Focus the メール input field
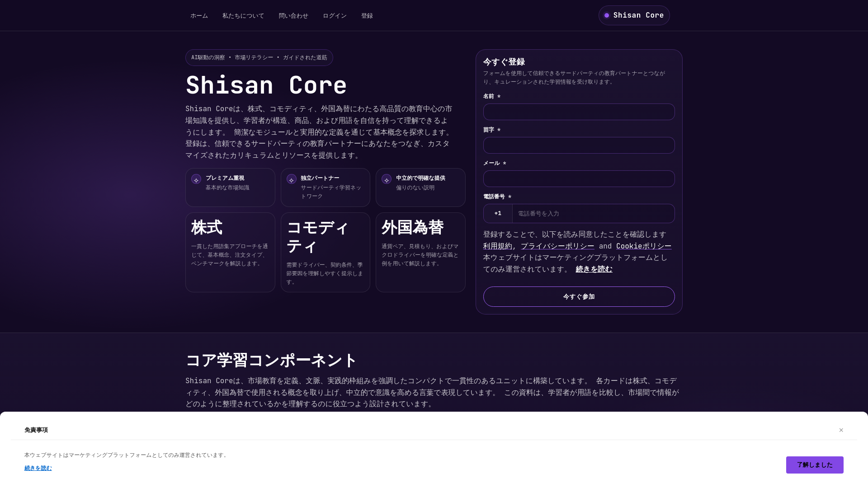 tap(579, 178)
